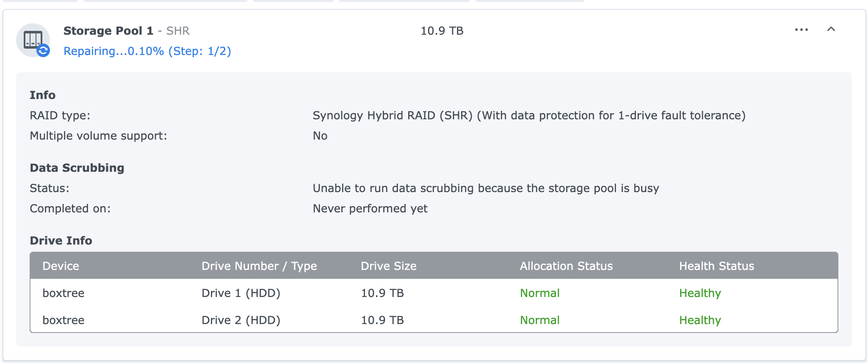Click the Device column header
This screenshot has height=363, width=868.
click(61, 266)
